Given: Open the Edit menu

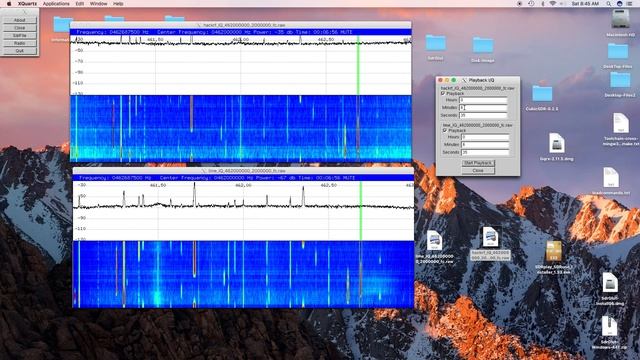Looking at the screenshot, I should (80, 4).
